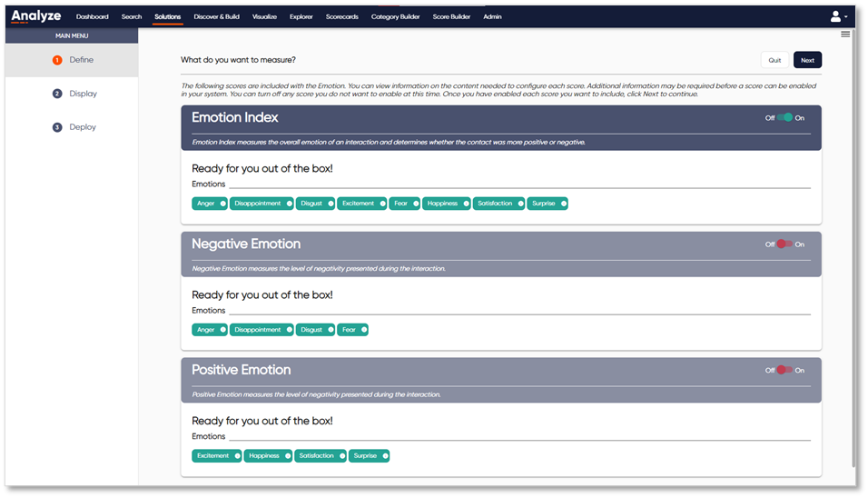Click dot on Positive Emotion Excitement tag
868x498 pixels.
(x=237, y=456)
